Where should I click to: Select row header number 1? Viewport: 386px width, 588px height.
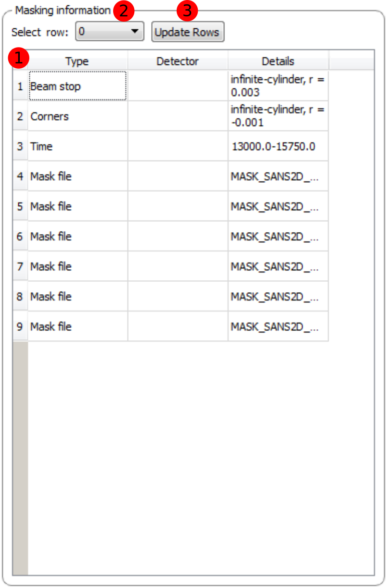pos(20,87)
